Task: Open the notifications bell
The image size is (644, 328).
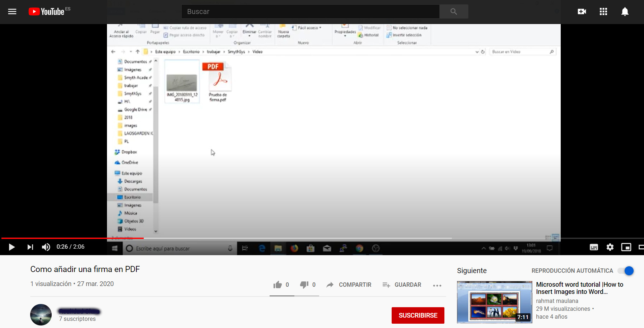Action: [x=625, y=11]
